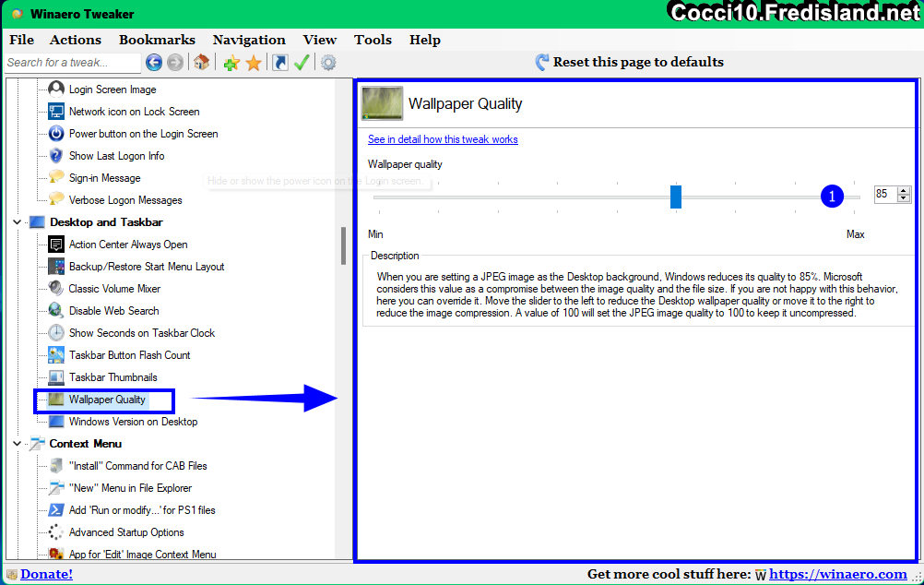The height and width of the screenshot is (585, 924).
Task: Decrease wallpaper quality value with down arrow
Action: [x=904, y=198]
